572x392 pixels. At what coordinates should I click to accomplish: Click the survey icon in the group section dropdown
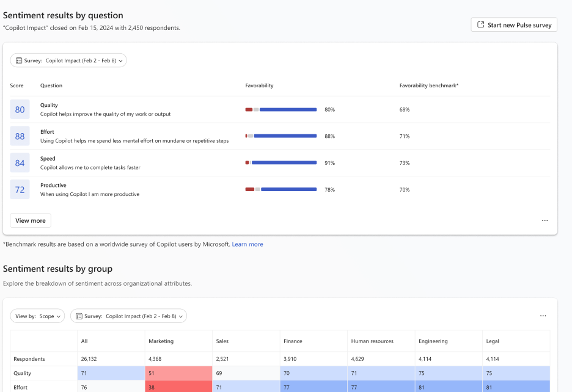[79, 316]
